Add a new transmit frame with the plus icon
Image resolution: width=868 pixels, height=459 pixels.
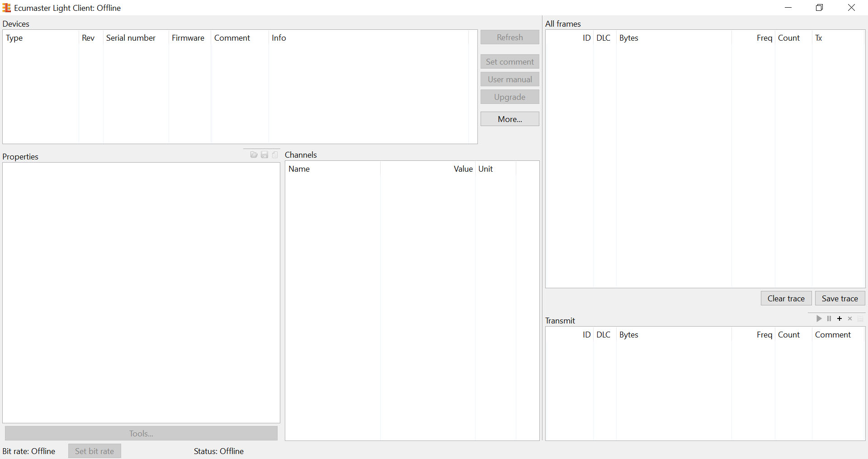pyautogui.click(x=840, y=318)
